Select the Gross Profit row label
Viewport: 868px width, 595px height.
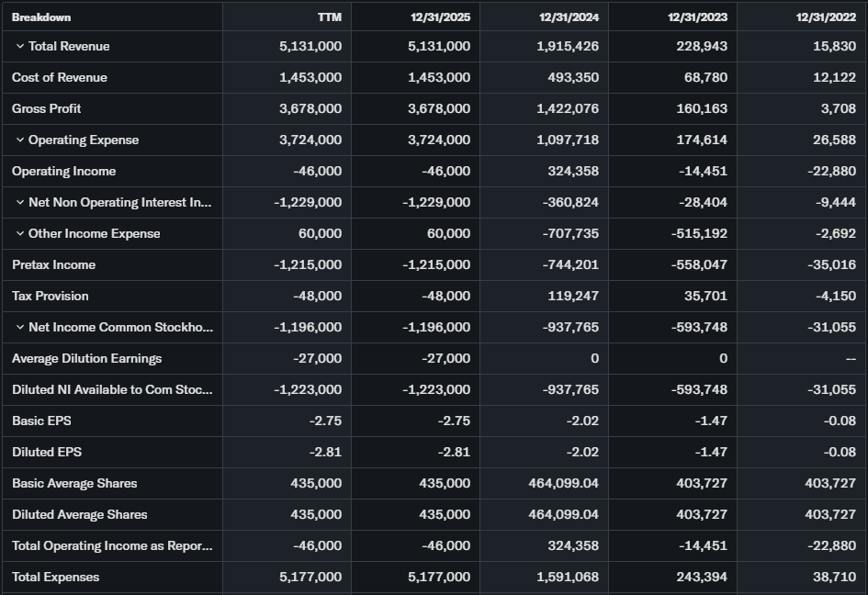[47, 108]
